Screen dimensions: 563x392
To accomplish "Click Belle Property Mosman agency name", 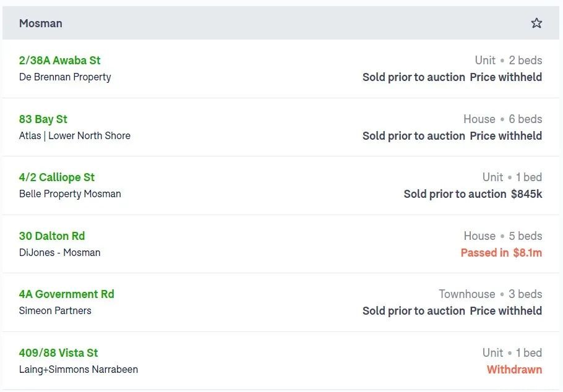I will [70, 194].
